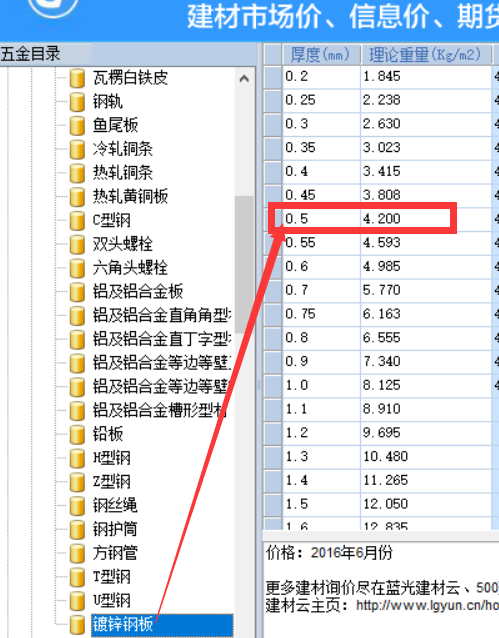This screenshot has height=638, width=499.
Task: Click the folder icon beside T型钢
Action: (x=77, y=577)
